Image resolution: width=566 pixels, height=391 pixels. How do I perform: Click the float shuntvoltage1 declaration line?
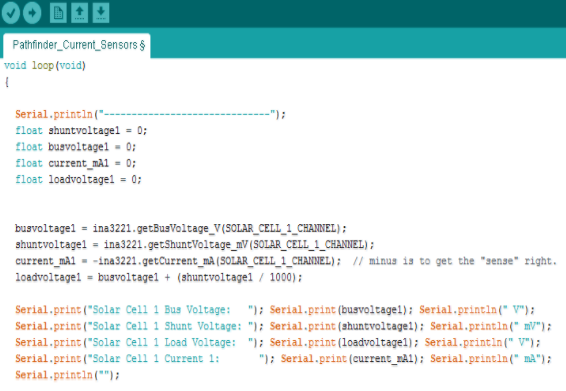pyautogui.click(x=81, y=130)
